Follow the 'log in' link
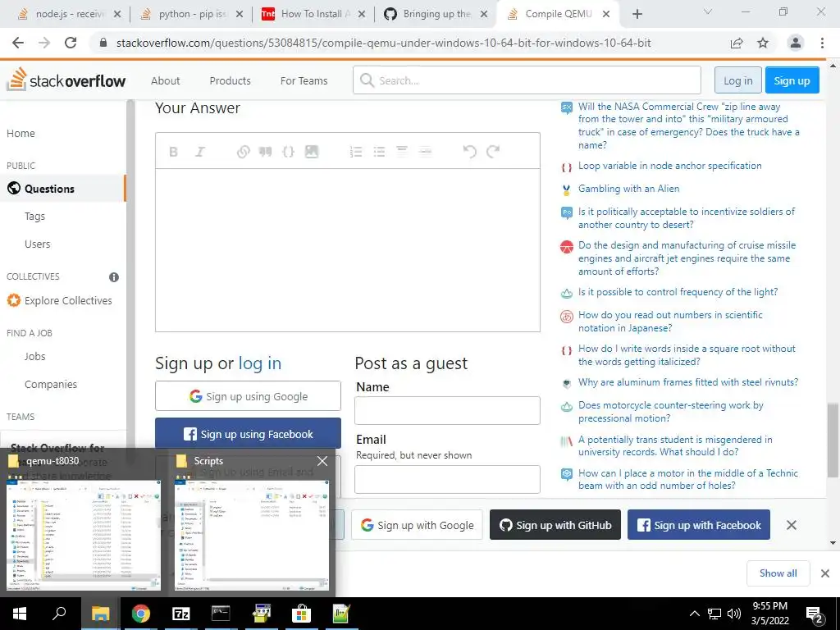Image resolution: width=840 pixels, height=630 pixels. [x=260, y=363]
